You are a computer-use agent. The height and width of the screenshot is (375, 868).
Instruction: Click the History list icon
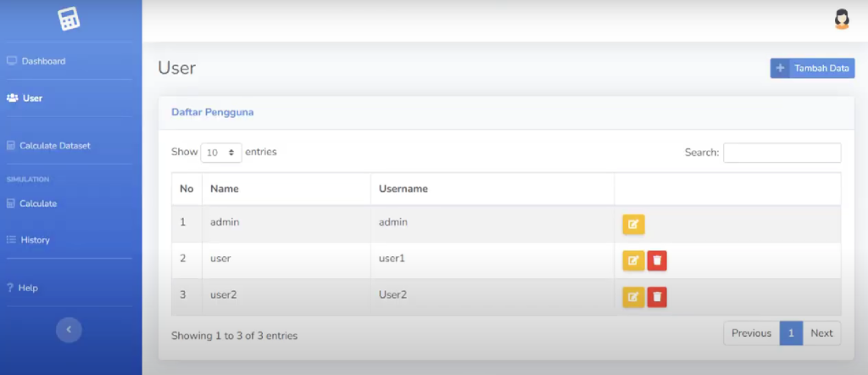click(x=11, y=240)
